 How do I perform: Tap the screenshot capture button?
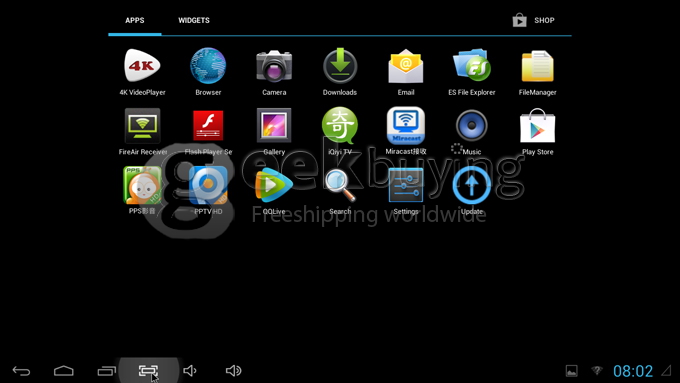(148, 371)
